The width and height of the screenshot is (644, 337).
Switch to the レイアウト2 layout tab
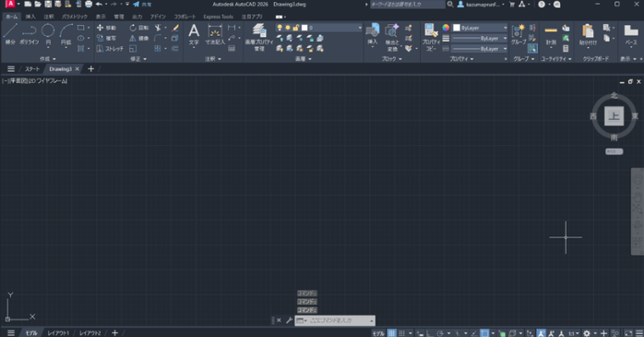pyautogui.click(x=89, y=333)
